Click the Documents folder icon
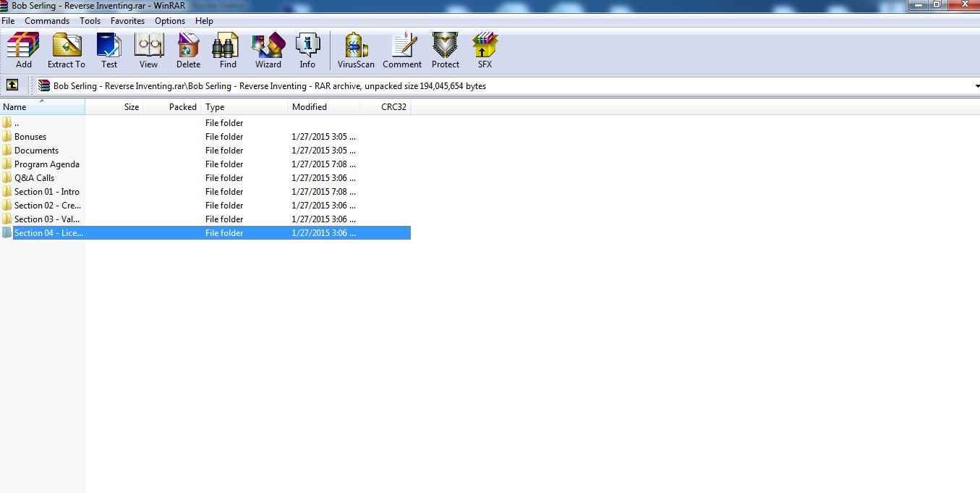This screenshot has width=980, height=493. (7, 151)
